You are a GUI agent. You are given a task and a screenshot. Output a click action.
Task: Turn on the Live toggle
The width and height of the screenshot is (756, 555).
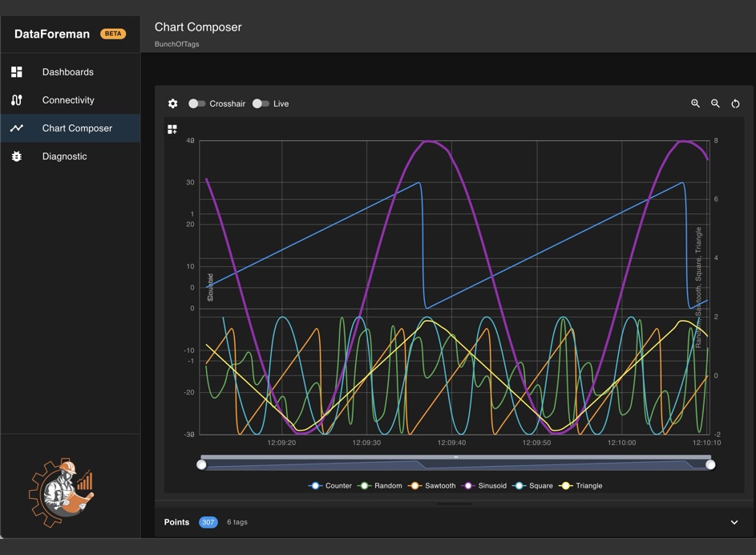[x=261, y=103]
